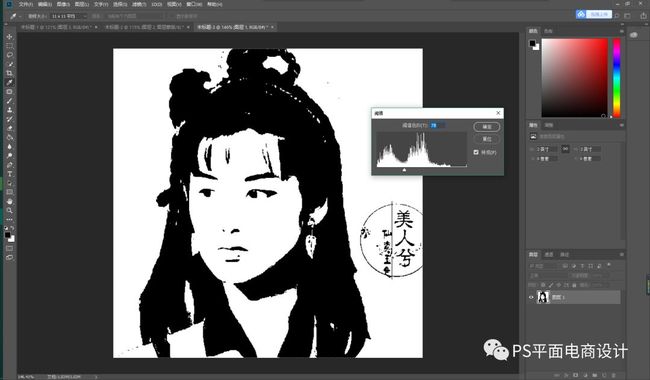Toggle Quick Mask mode icon

9,248
